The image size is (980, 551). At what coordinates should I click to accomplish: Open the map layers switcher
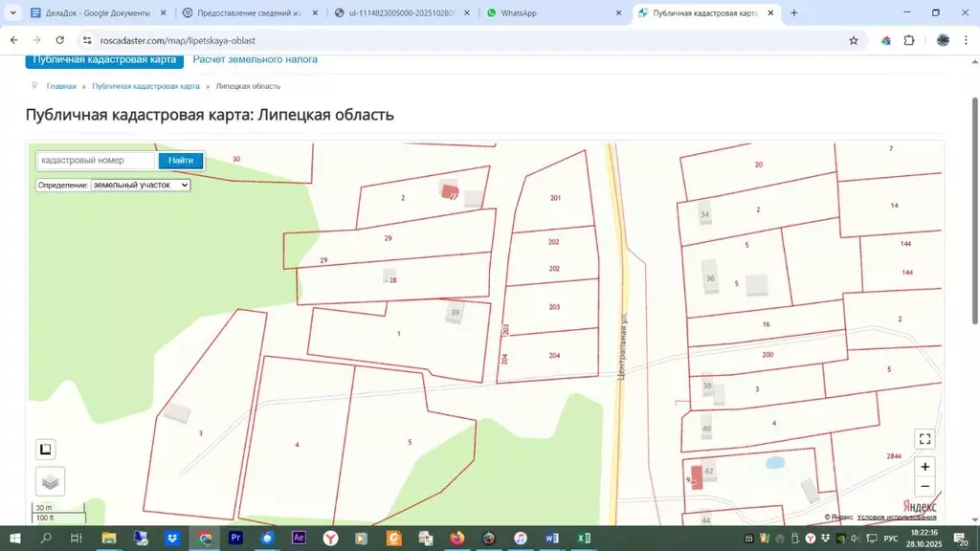click(51, 481)
